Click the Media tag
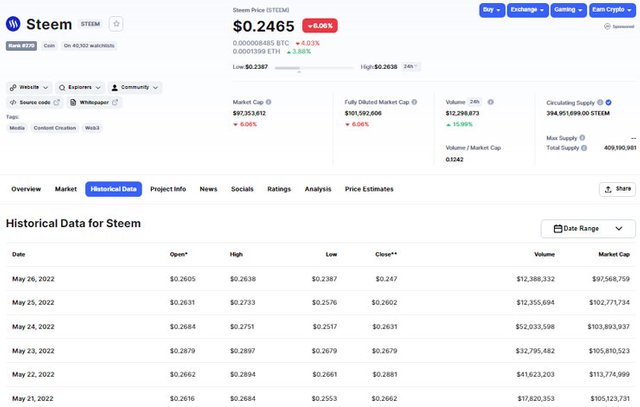The image size is (640, 407). [x=17, y=128]
